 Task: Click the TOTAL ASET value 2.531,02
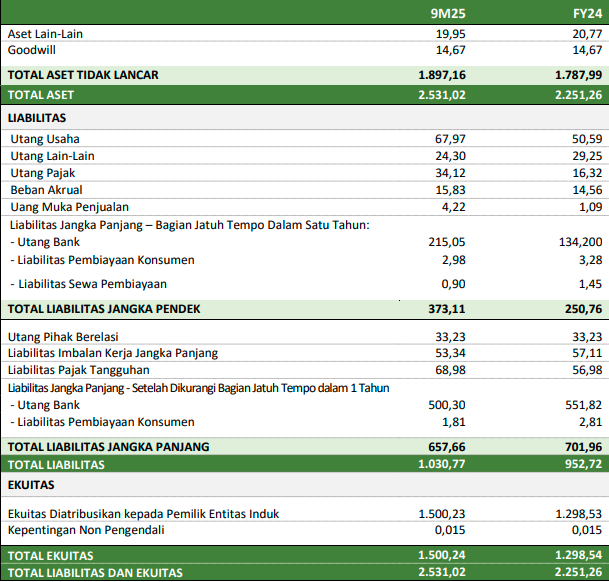(x=442, y=95)
